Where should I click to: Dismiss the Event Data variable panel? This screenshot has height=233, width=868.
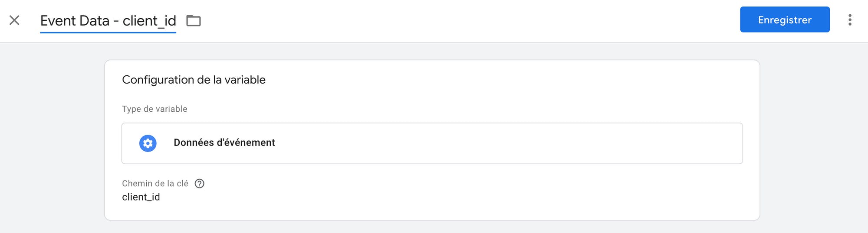14,20
